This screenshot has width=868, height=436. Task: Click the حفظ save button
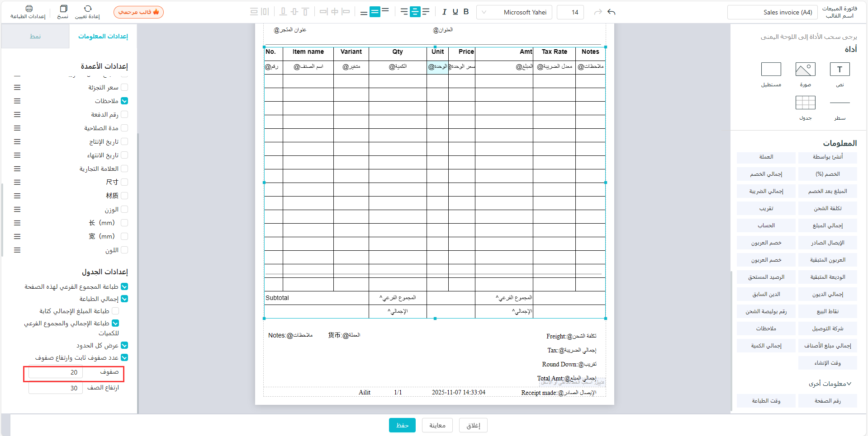coord(402,425)
